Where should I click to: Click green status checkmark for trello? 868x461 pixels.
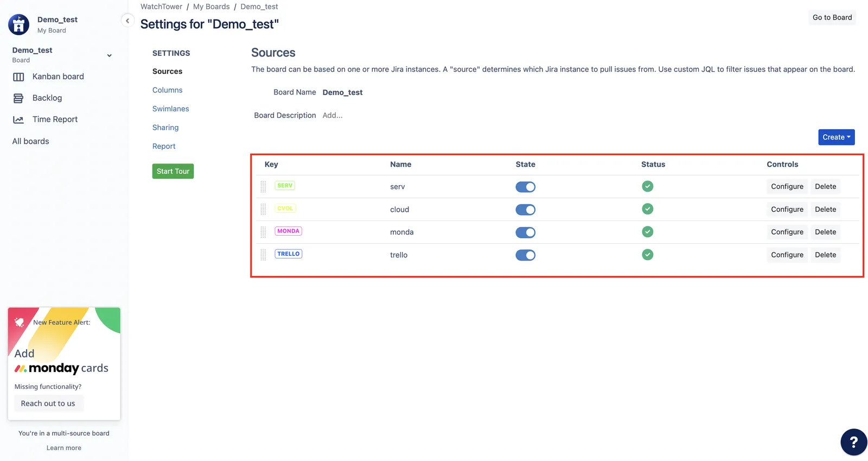pyautogui.click(x=647, y=255)
